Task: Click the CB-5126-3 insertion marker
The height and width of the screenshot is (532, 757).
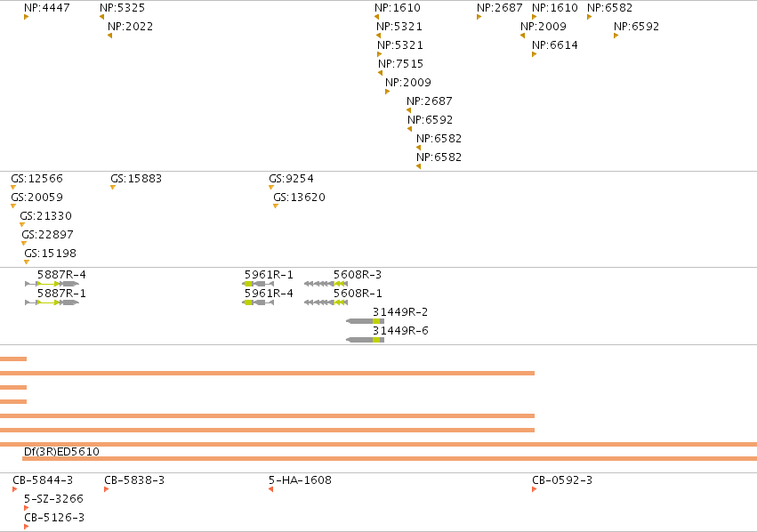Action: [x=27, y=527]
